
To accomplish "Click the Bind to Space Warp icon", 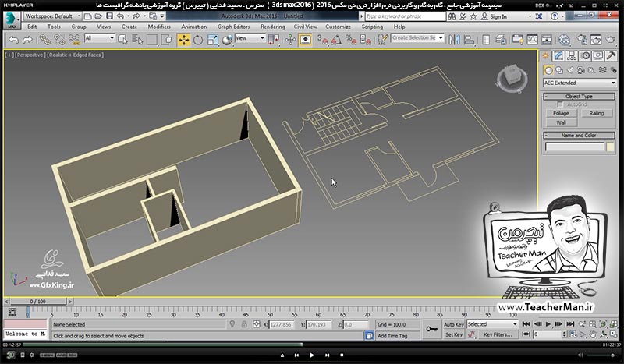I will click(x=74, y=40).
